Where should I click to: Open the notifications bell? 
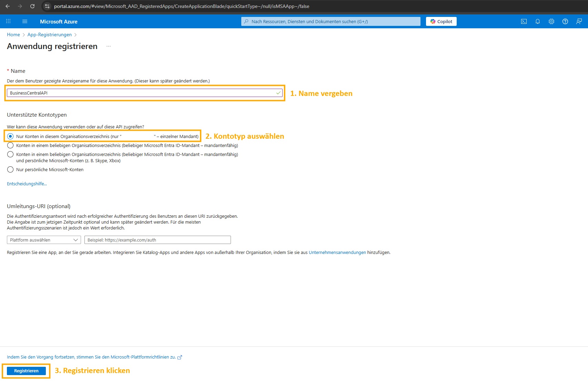pyautogui.click(x=538, y=21)
